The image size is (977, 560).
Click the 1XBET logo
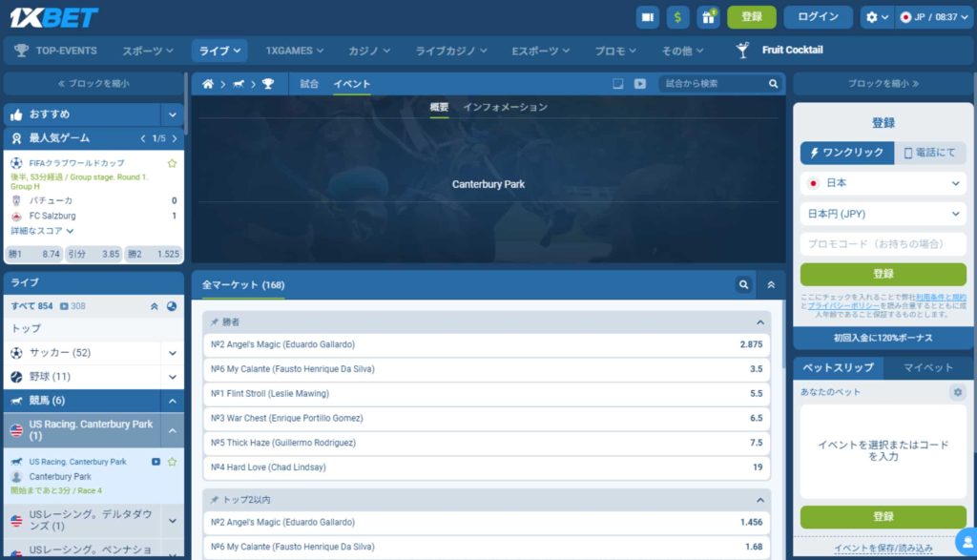[x=53, y=17]
